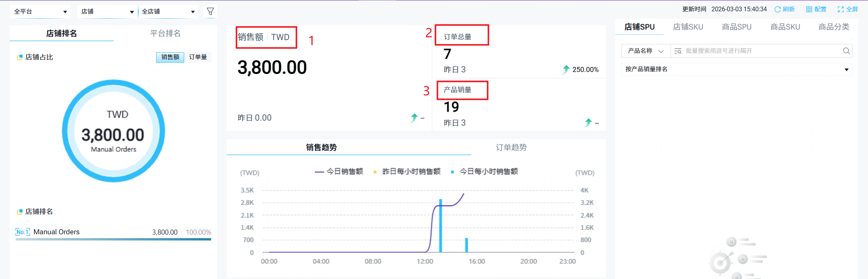Click green up arrow beside 250.00%
The width and height of the screenshot is (868, 279).
tap(566, 70)
